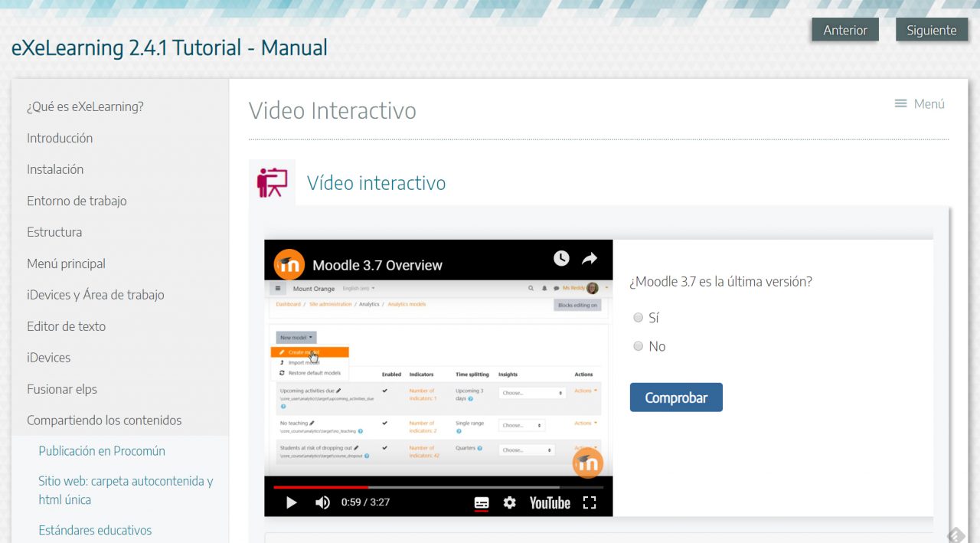Click the Watch Later clock icon
The image size is (980, 543).
click(x=561, y=259)
